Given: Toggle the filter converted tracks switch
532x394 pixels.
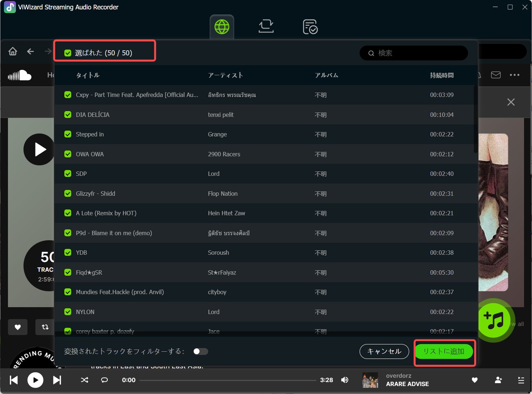Looking at the screenshot, I should click(x=201, y=351).
